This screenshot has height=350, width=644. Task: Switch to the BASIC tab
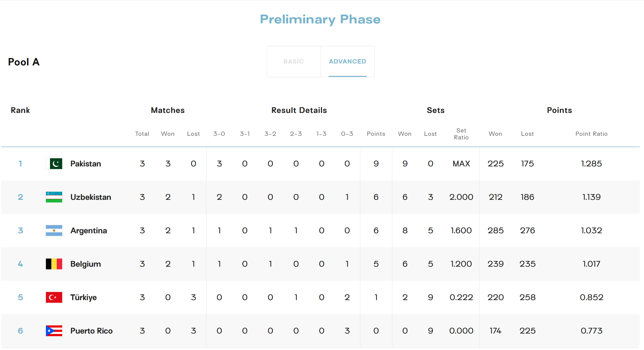pos(293,61)
